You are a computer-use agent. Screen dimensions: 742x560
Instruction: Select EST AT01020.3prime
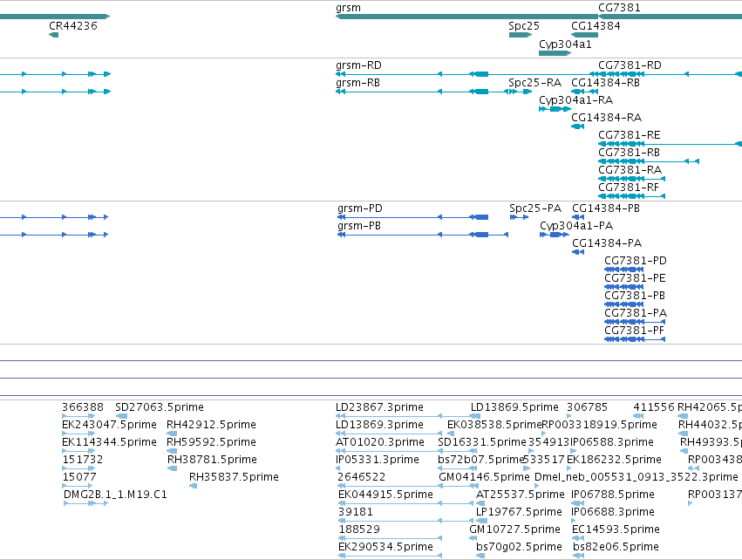coord(380,442)
